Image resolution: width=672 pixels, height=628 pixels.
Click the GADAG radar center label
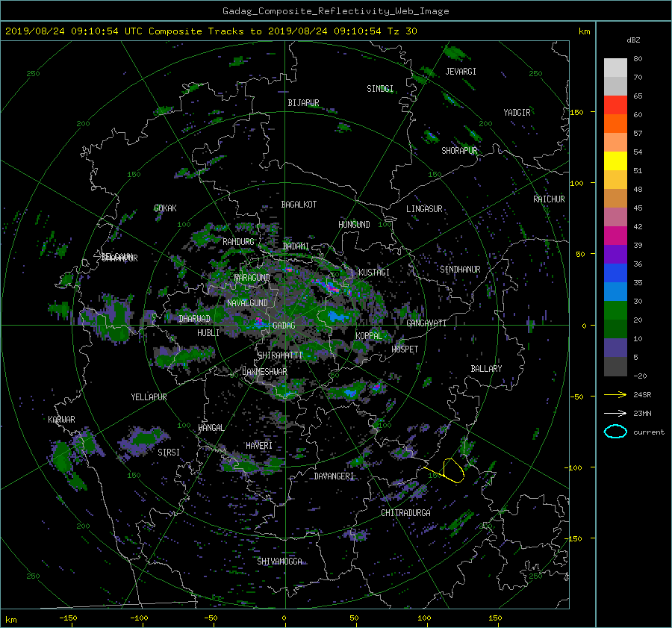tap(284, 326)
